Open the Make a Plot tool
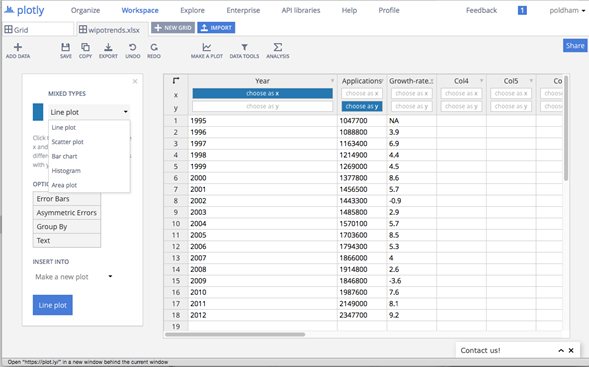Viewport: 589px width, 367px height. tap(207, 47)
